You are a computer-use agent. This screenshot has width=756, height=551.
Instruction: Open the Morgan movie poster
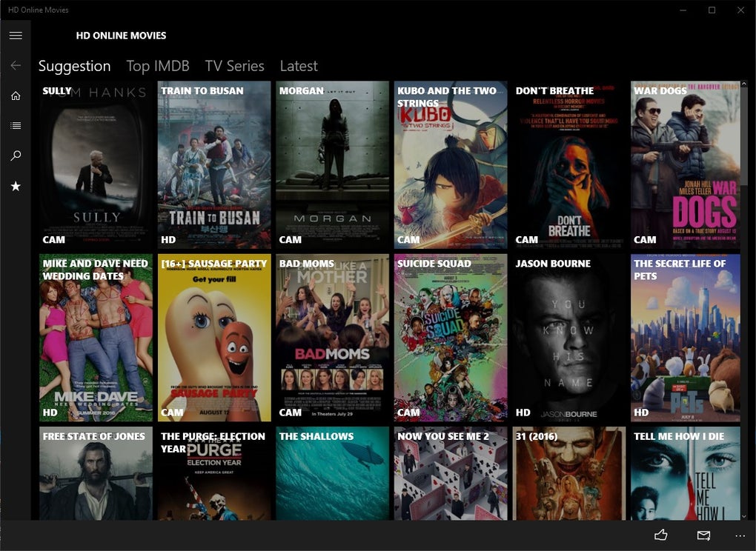(x=332, y=164)
